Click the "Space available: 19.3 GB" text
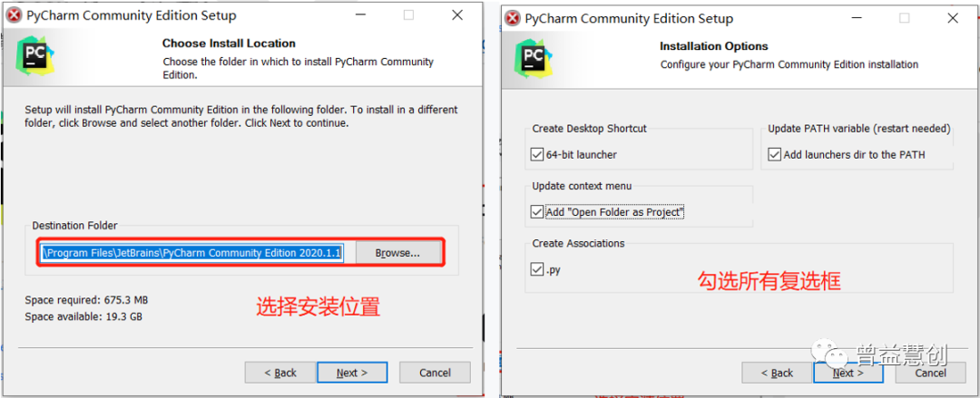980x398 pixels. 83,316
